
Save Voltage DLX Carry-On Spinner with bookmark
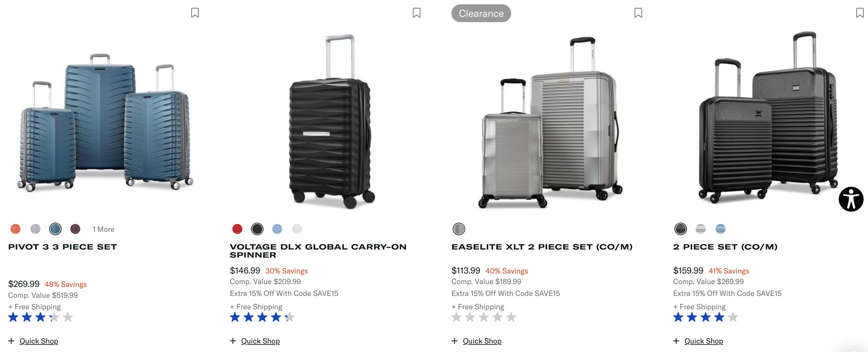416,13
